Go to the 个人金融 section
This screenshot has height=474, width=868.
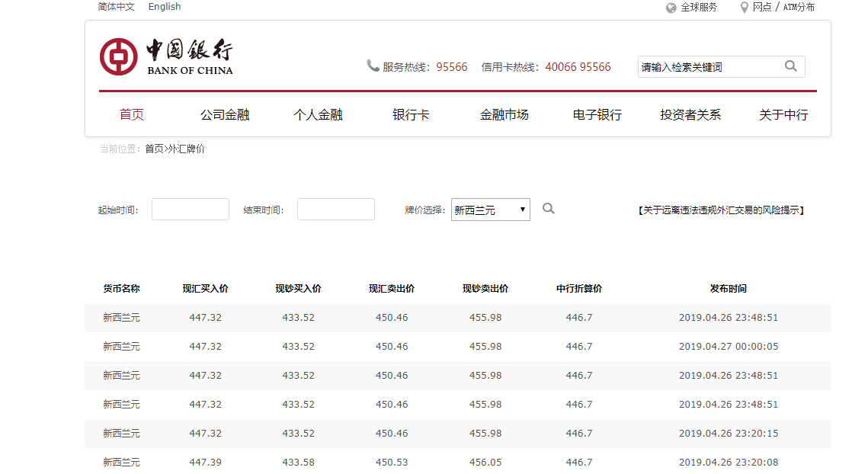(318, 115)
